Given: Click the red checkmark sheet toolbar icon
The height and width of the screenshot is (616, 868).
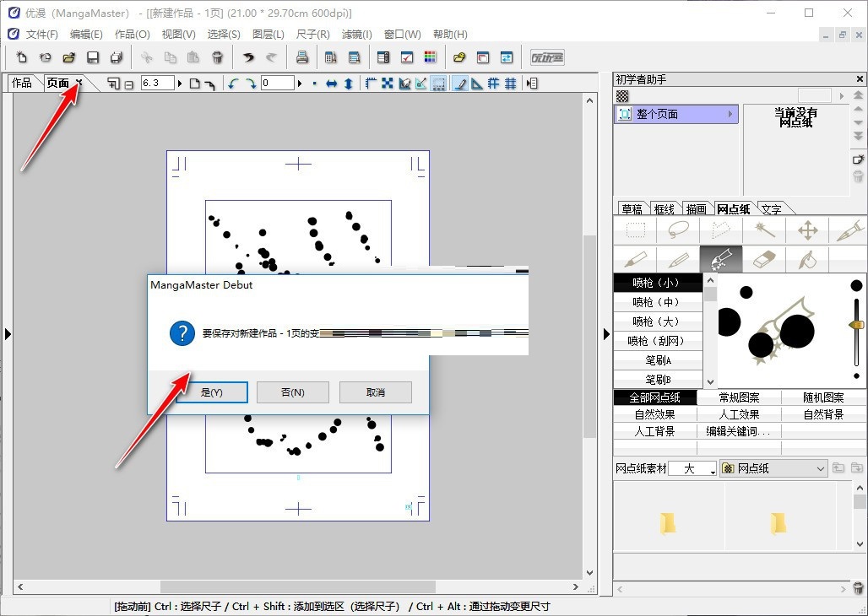Looking at the screenshot, I should [x=407, y=57].
